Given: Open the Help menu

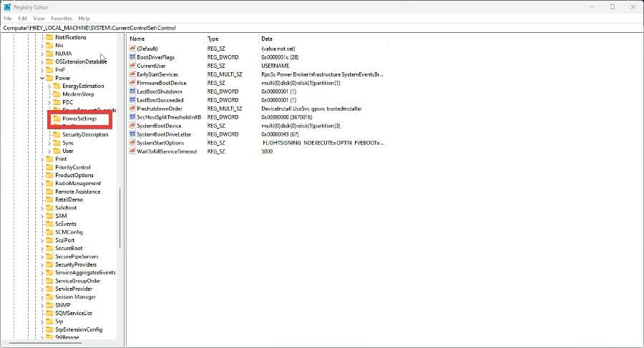Looking at the screenshot, I should pyautogui.click(x=84, y=19).
